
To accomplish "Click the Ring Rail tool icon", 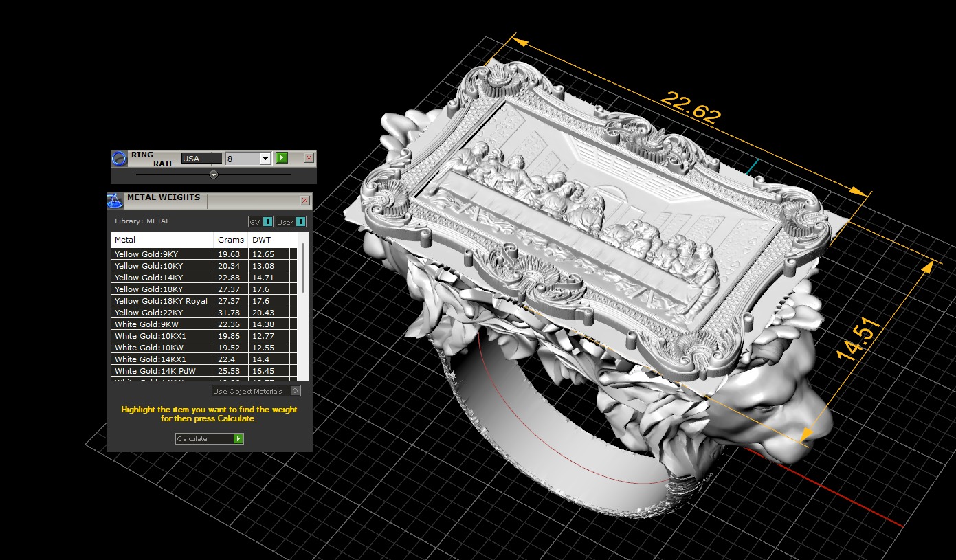I will coord(120,159).
